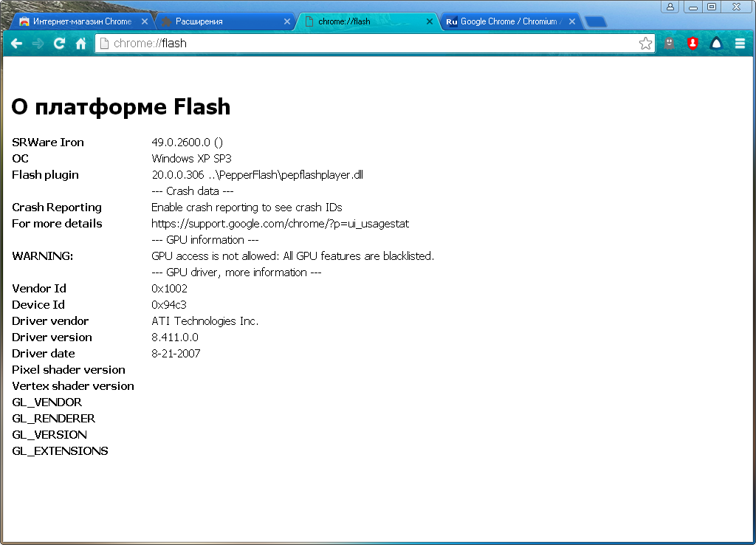Image resolution: width=756 pixels, height=545 pixels.
Task: Click the SRWare Iron label
Action: tap(48, 143)
